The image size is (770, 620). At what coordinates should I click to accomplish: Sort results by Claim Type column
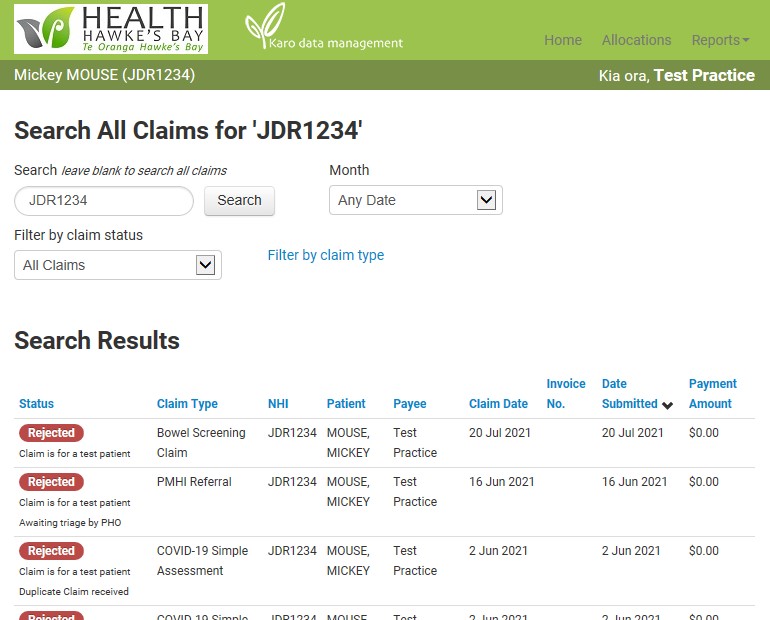(187, 404)
